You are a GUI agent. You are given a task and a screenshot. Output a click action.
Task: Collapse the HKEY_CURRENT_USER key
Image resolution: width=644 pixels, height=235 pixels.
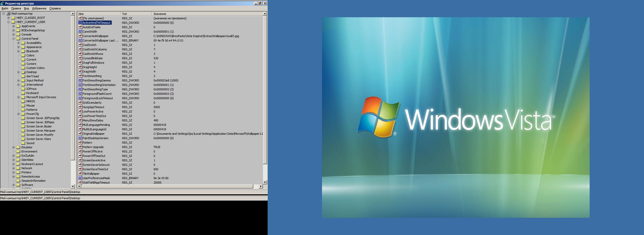[9, 22]
